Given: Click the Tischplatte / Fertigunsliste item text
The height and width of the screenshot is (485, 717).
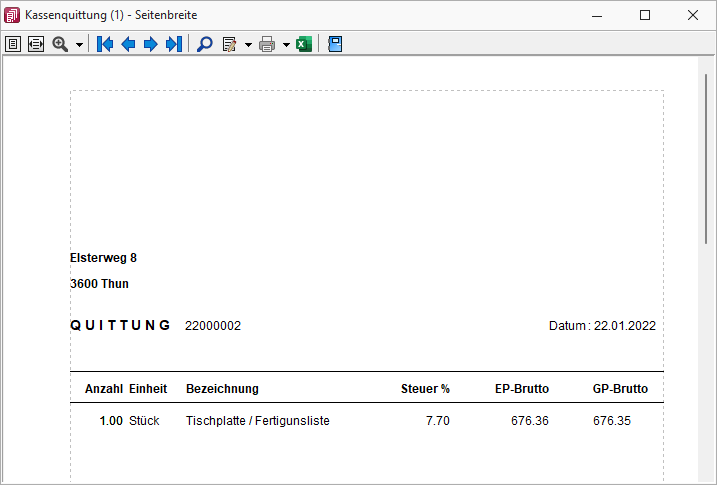Looking at the screenshot, I should [257, 421].
